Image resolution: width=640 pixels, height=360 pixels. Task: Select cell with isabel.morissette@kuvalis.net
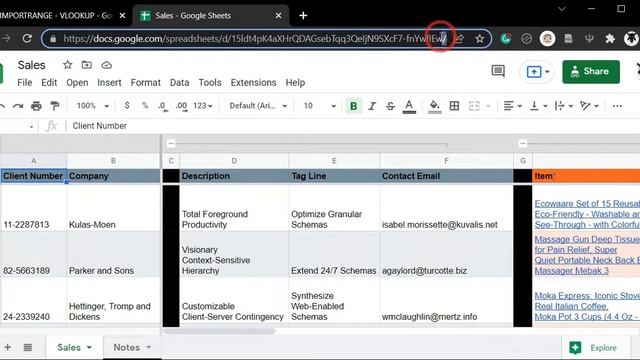point(446,208)
